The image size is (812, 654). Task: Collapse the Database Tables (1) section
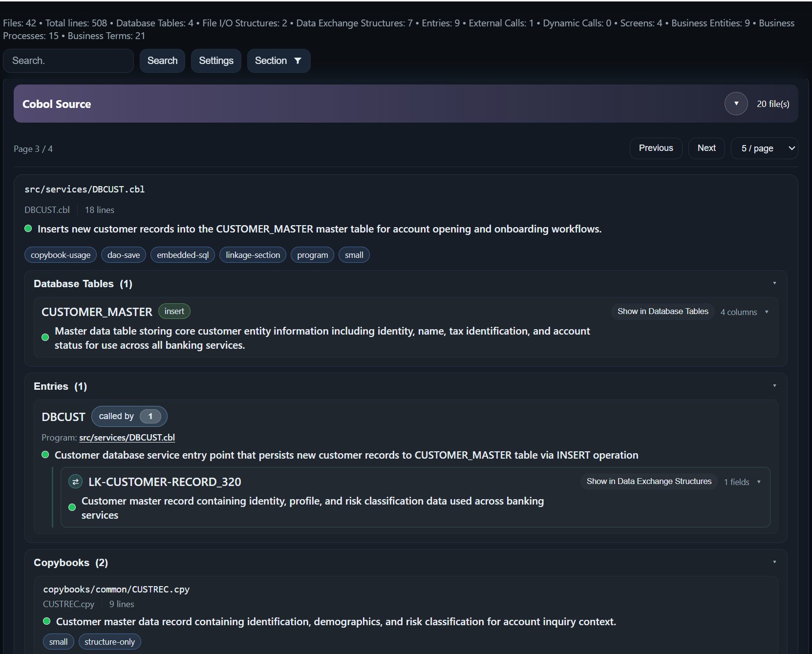point(774,283)
